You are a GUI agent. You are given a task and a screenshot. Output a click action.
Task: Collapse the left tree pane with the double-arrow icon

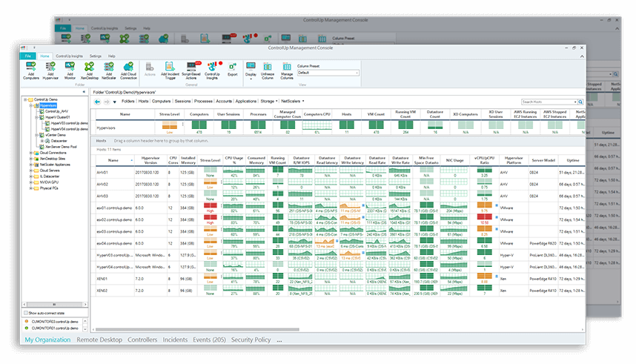point(84,92)
